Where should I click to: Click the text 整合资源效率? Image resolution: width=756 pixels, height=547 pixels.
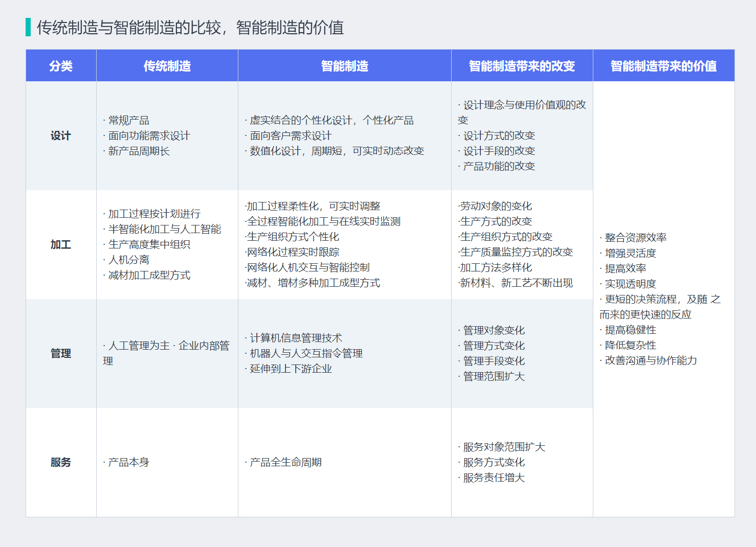pyautogui.click(x=633, y=238)
